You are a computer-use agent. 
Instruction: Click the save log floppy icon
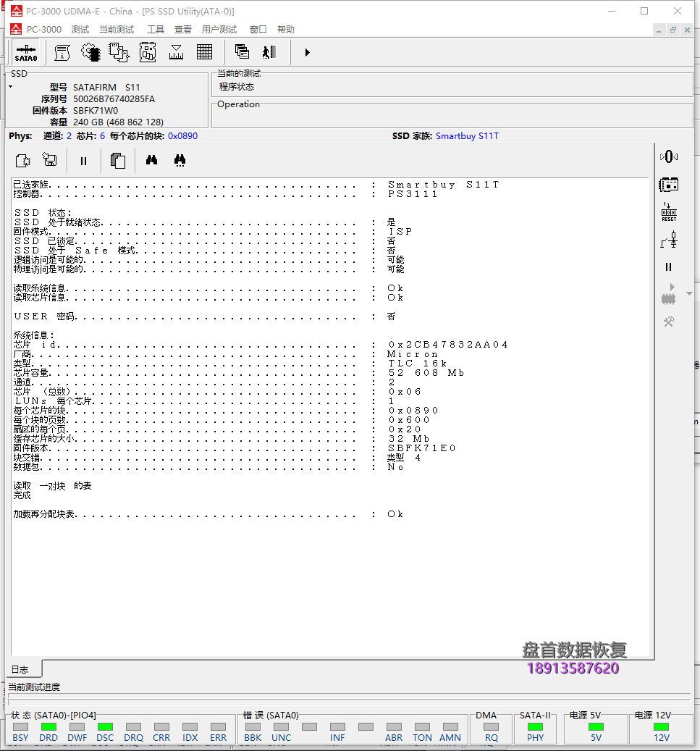(x=50, y=159)
